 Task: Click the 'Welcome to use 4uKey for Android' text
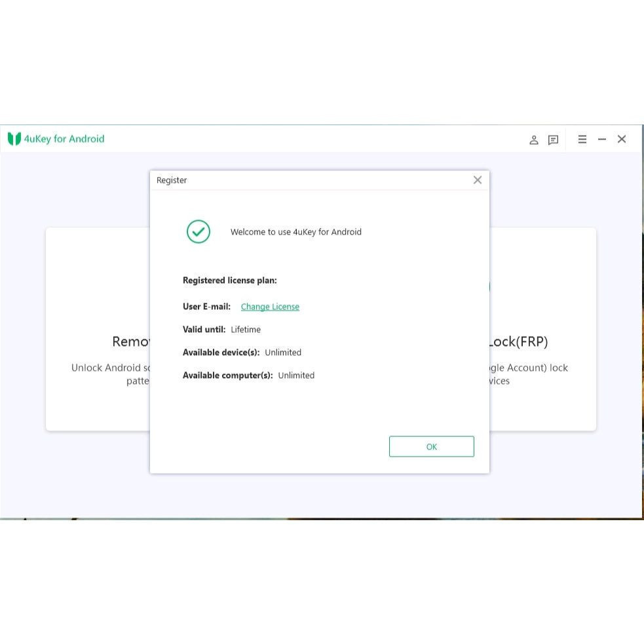[295, 232]
